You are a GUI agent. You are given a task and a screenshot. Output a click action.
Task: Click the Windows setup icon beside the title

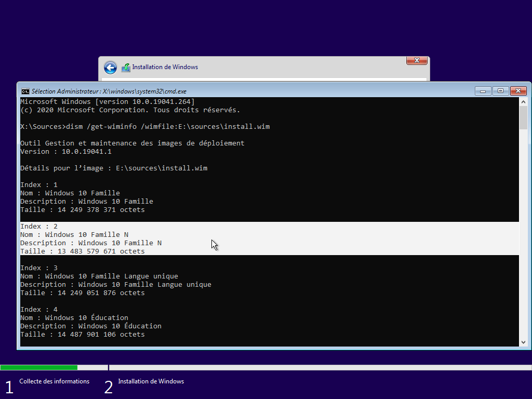pyautogui.click(x=126, y=68)
